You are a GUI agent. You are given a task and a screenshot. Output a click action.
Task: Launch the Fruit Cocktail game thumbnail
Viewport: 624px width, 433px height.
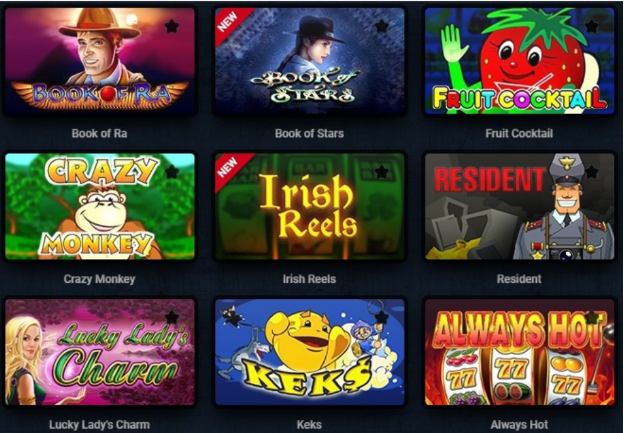(x=520, y=61)
